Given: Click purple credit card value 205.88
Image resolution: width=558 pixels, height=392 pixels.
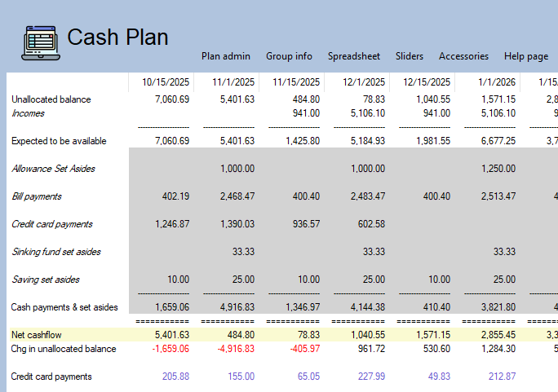Looking at the screenshot, I should click(x=175, y=377).
